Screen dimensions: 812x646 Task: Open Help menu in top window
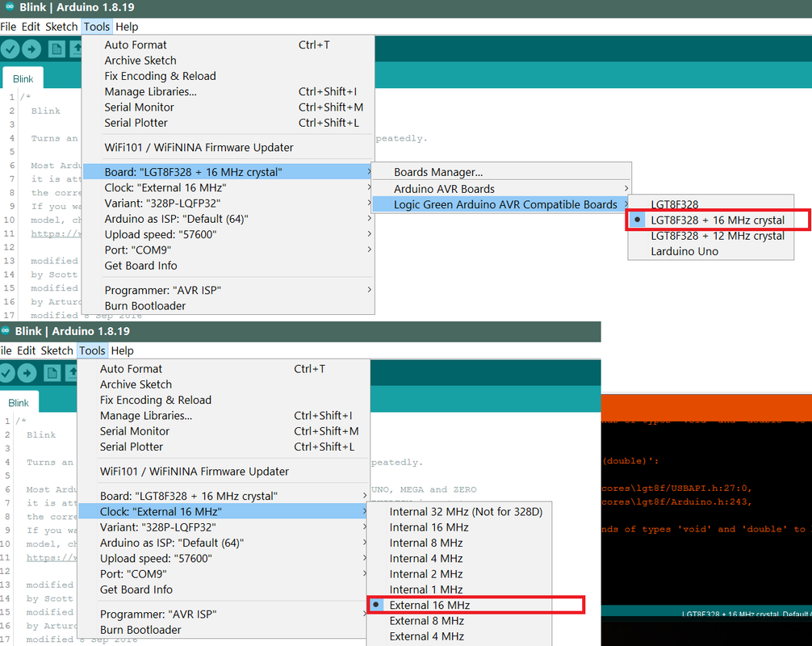127,27
